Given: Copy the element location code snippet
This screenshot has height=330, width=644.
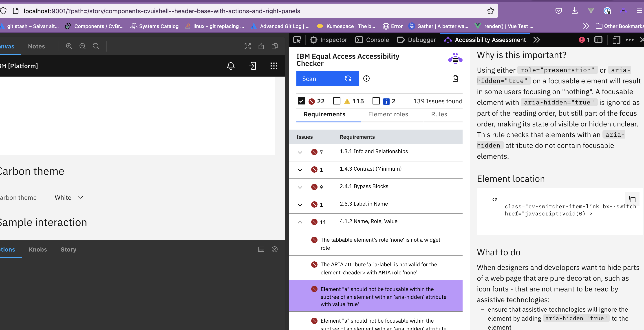Looking at the screenshot, I should (632, 199).
